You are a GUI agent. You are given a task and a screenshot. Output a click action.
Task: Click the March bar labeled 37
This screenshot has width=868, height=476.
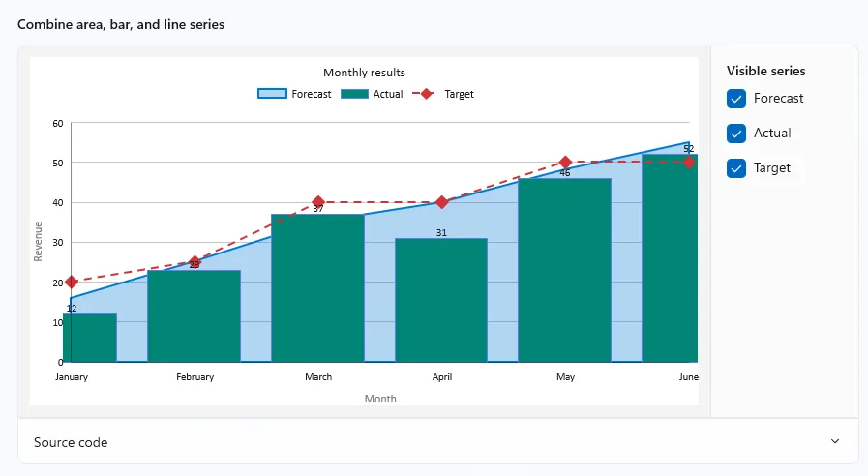click(317, 288)
